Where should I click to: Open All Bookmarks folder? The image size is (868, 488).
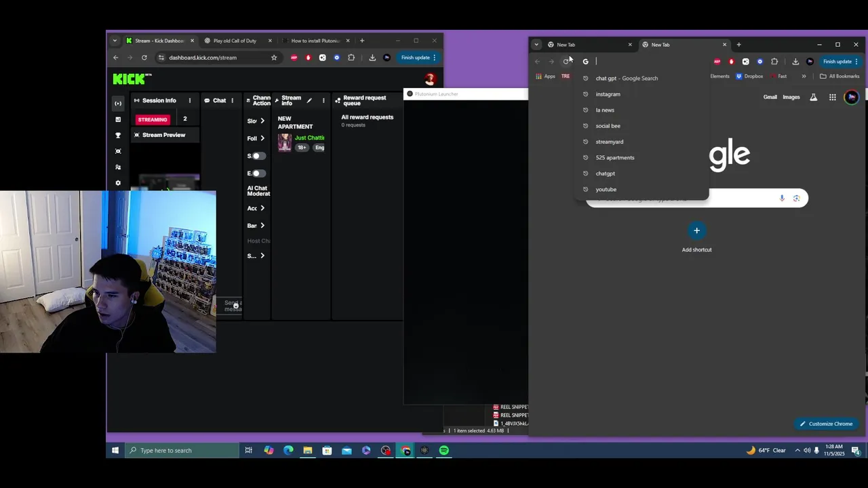point(839,76)
